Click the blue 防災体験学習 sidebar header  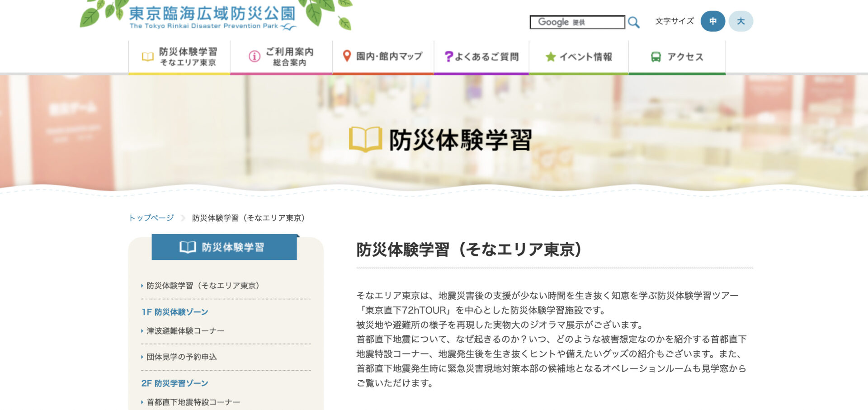(x=224, y=247)
